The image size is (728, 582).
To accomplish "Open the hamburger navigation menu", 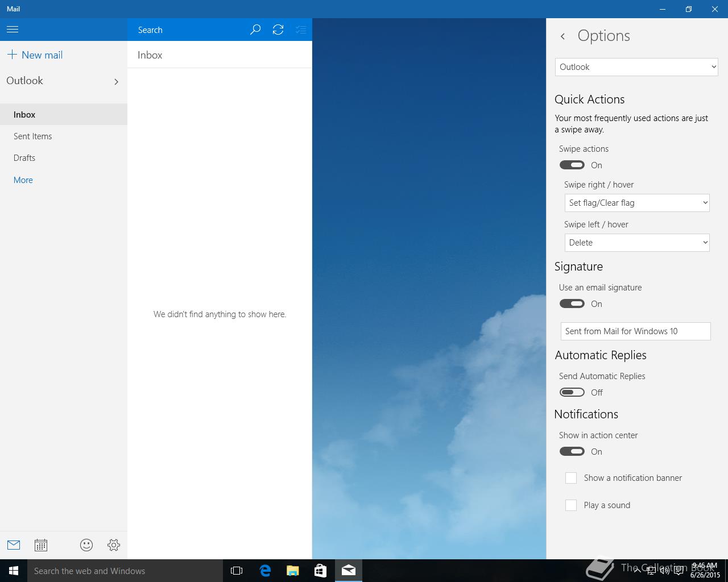I will (x=13, y=30).
